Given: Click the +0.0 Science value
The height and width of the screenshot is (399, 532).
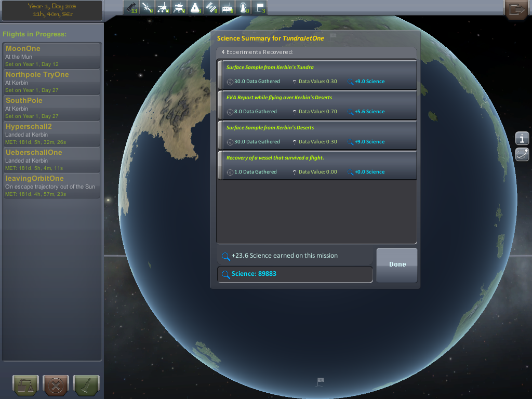Looking at the screenshot, I should 369,172.
